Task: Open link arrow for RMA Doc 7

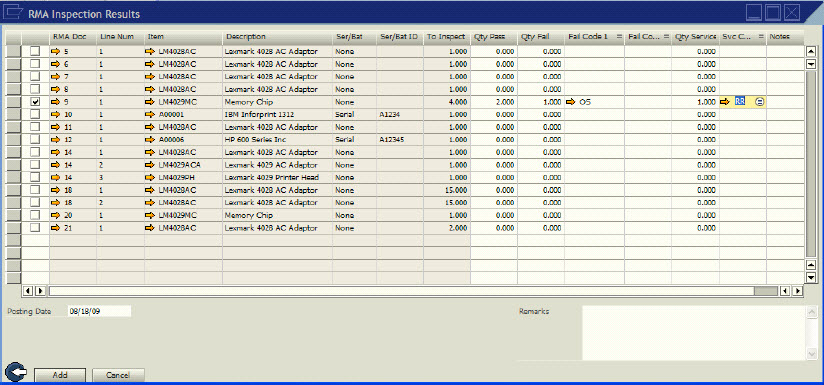Action: [56, 77]
